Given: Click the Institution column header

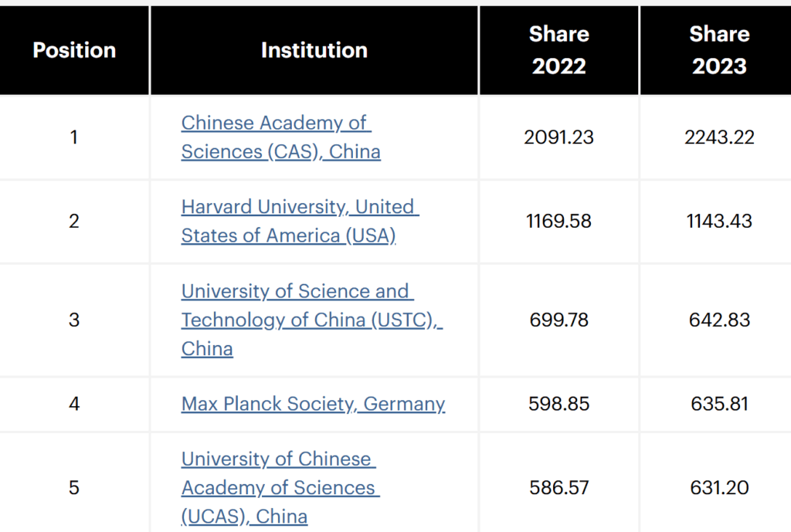Looking at the screenshot, I should tap(314, 50).
